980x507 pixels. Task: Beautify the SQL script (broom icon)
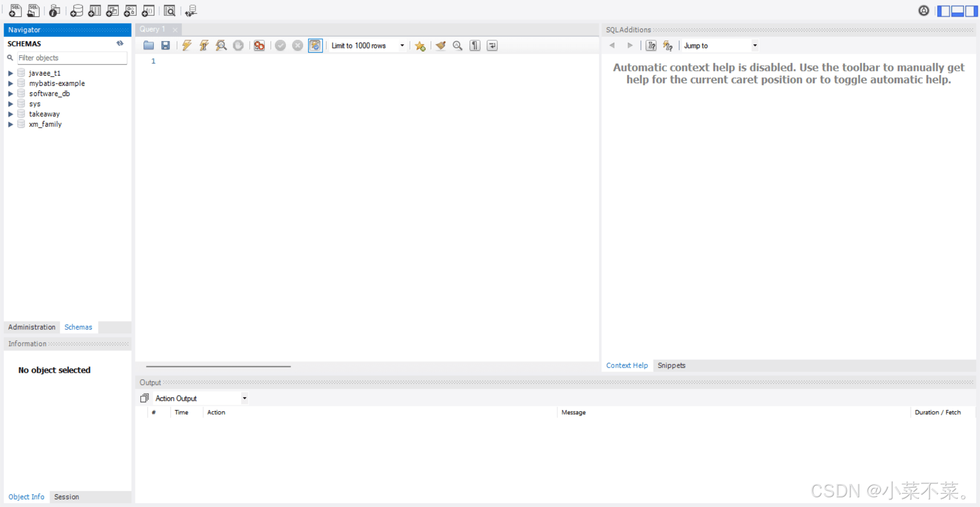click(x=441, y=45)
